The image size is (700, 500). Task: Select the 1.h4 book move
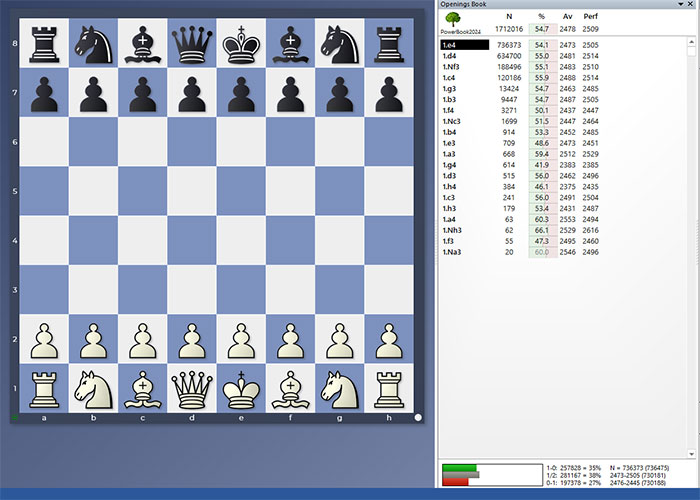tap(449, 187)
